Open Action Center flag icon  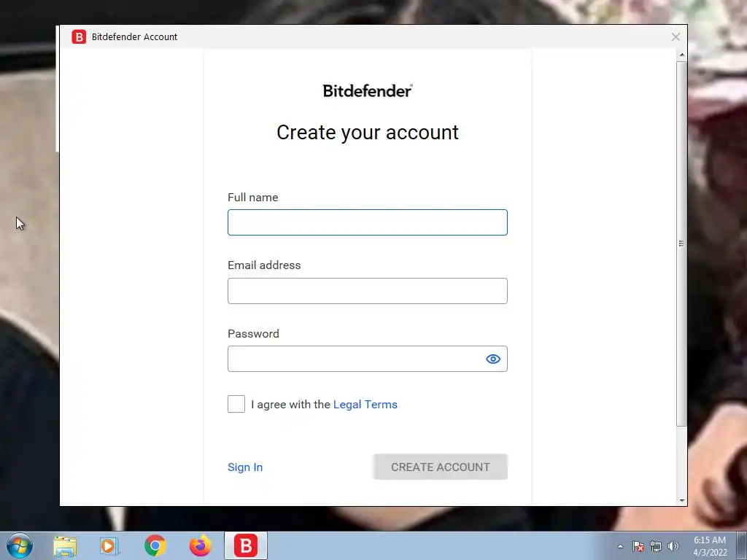pos(638,546)
